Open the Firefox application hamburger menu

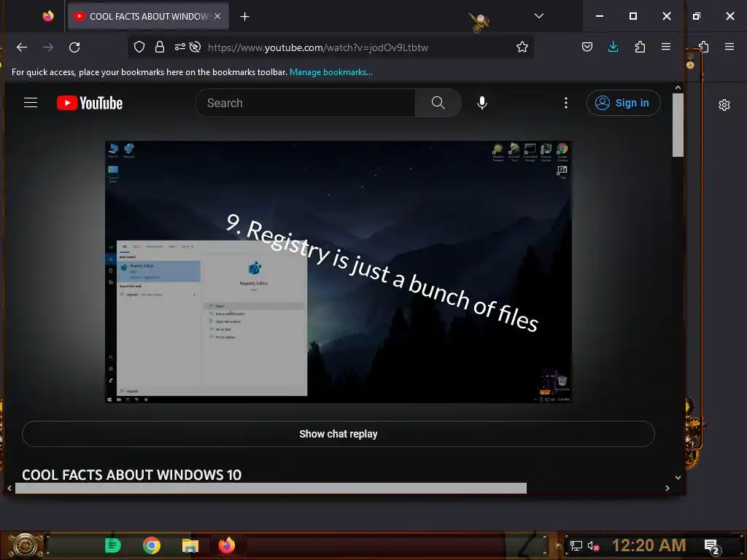666,47
